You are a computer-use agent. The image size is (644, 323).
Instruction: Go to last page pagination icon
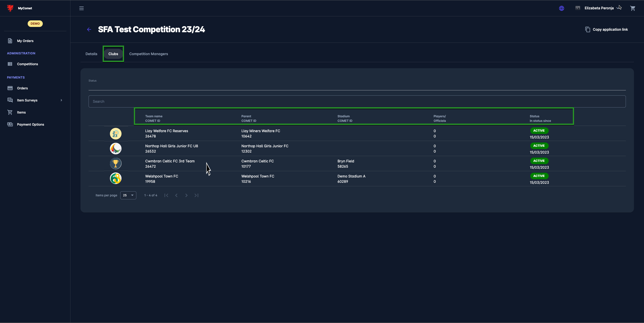tap(196, 195)
